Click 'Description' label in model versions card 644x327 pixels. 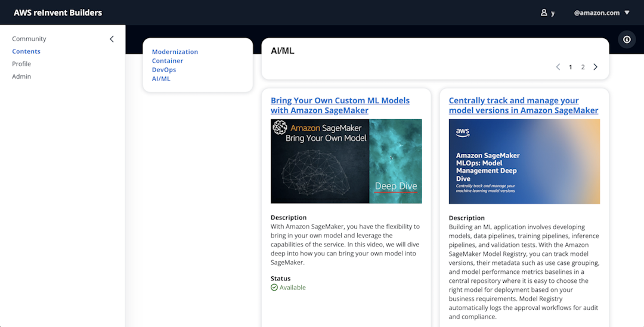click(466, 218)
